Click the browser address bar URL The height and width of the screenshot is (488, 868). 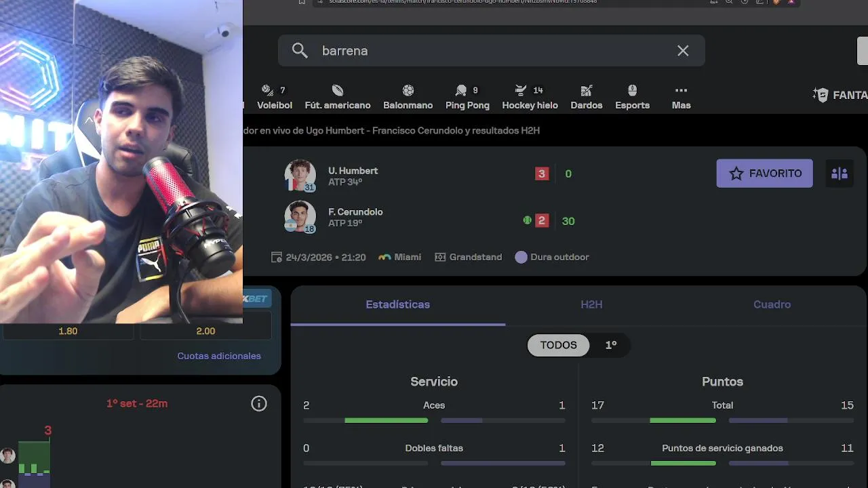click(x=462, y=2)
